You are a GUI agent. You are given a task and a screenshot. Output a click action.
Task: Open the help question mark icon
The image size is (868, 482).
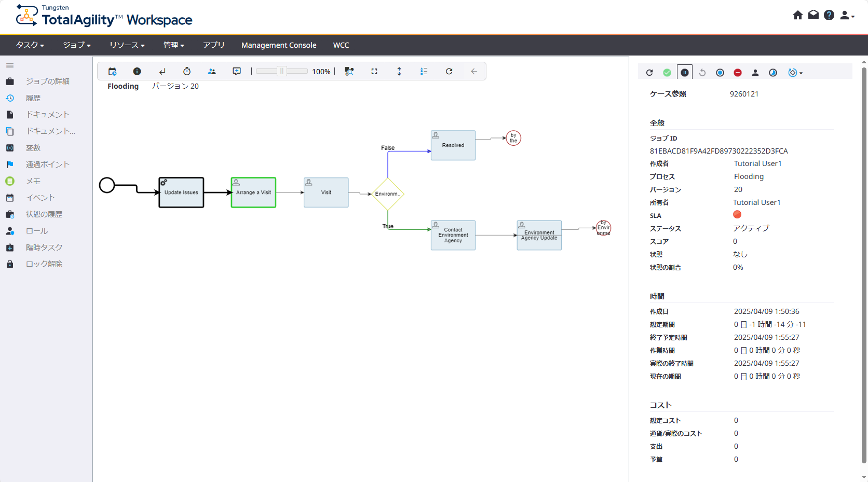829,15
